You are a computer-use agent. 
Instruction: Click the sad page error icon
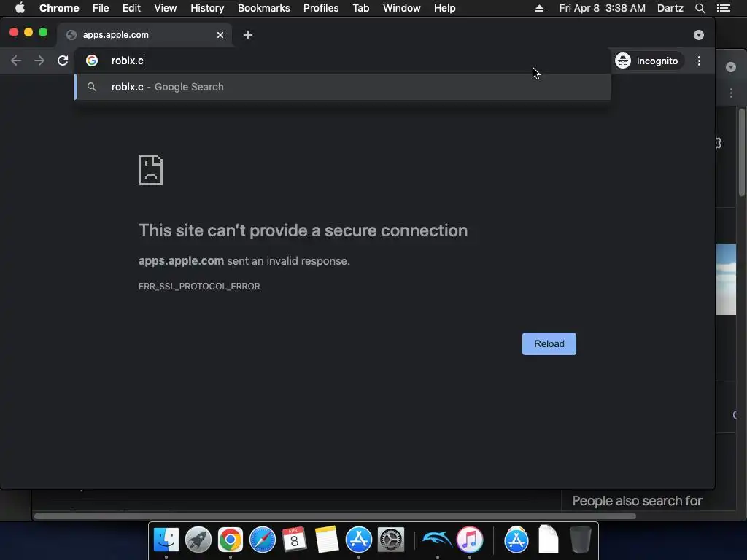point(150,169)
